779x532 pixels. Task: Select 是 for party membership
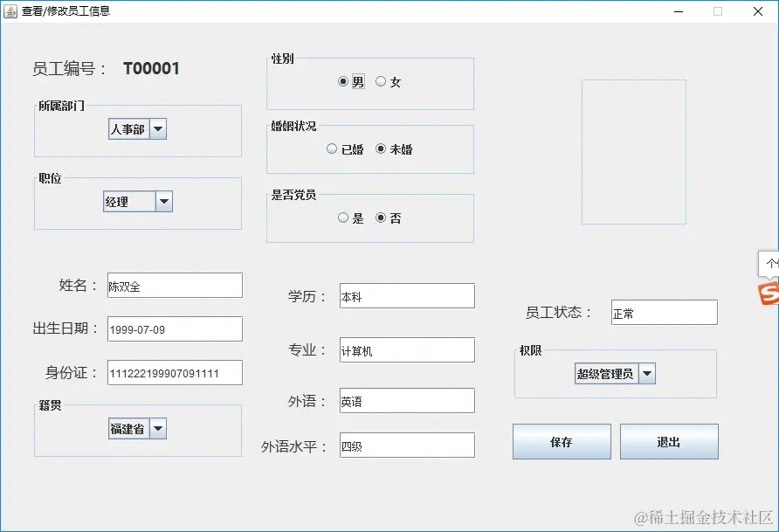pos(344,218)
